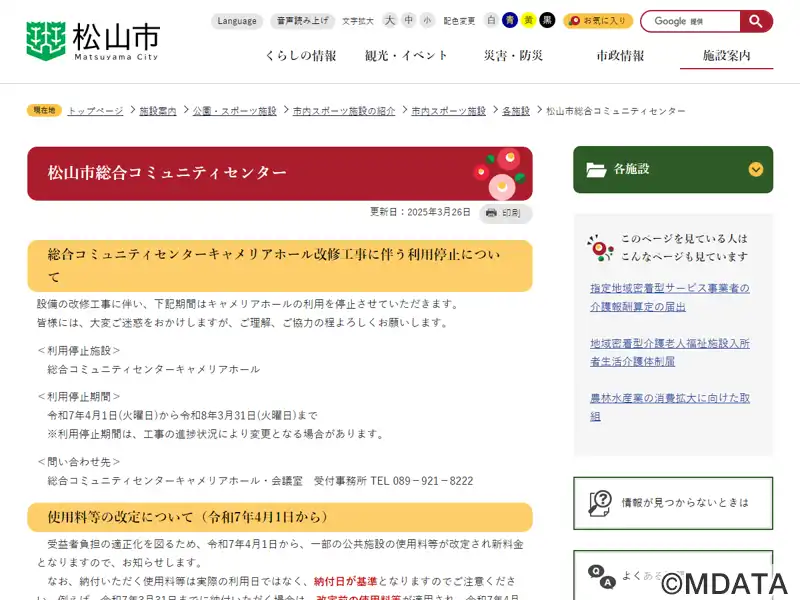Viewport: 800px width, 600px height.
Task: Open the 施設案内 navigation menu
Action: 727,56
